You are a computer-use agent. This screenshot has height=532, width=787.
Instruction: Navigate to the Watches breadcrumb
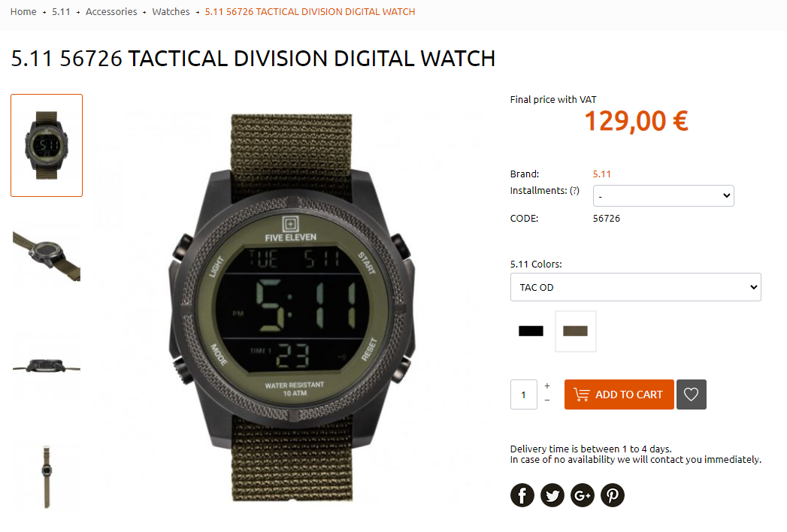click(171, 11)
